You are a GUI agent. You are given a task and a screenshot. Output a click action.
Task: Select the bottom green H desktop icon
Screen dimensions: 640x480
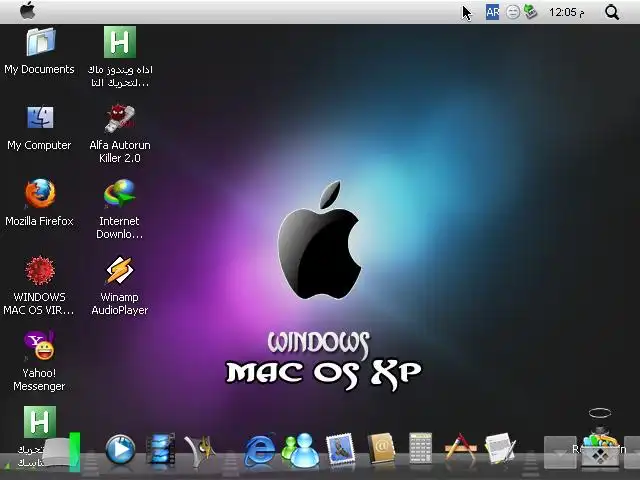[40, 422]
